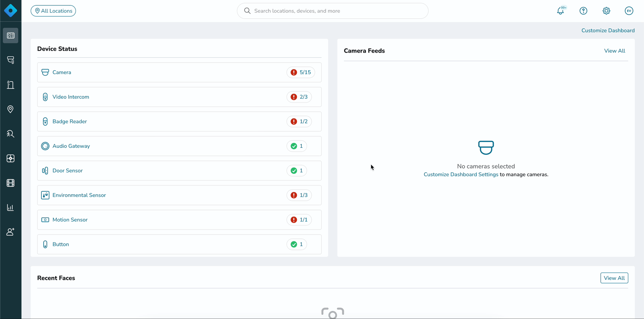Click the Environmental Sensor device icon
This screenshot has height=319, width=644.
click(x=45, y=195)
